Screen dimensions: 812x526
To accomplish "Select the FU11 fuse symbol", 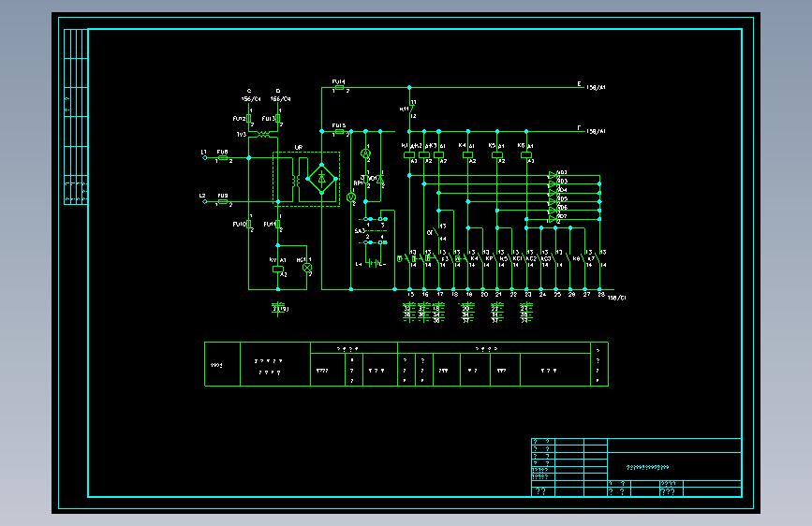I will coord(277,225).
